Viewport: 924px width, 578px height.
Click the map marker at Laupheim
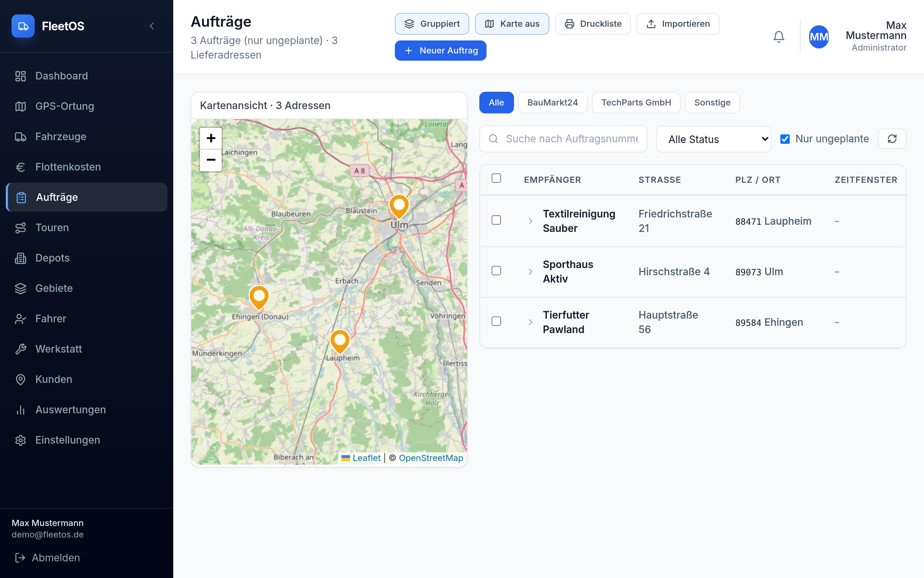(340, 341)
